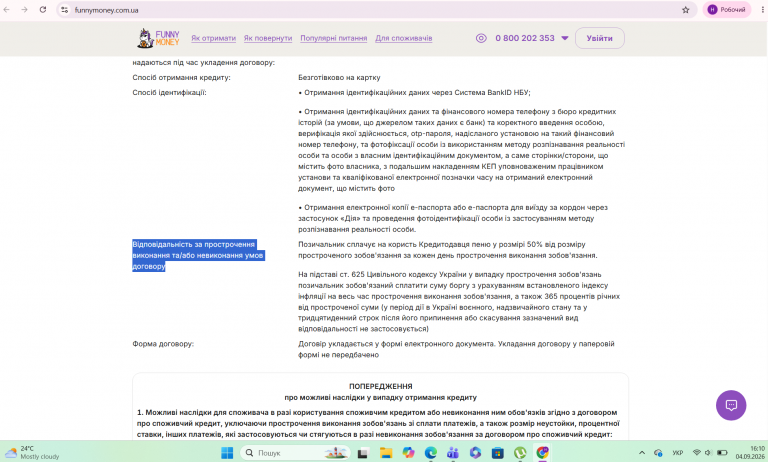Click 'Спосіб ідентифікації:' label
The width and height of the screenshot is (768, 462).
[x=169, y=92]
